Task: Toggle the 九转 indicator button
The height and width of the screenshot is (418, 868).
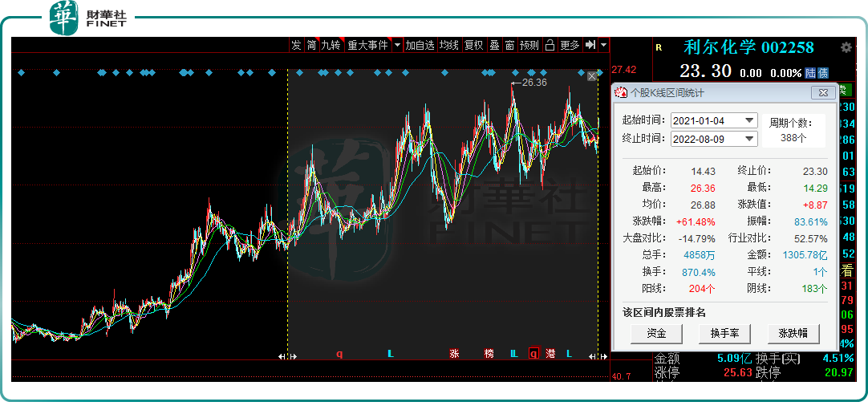Action: 331,46
